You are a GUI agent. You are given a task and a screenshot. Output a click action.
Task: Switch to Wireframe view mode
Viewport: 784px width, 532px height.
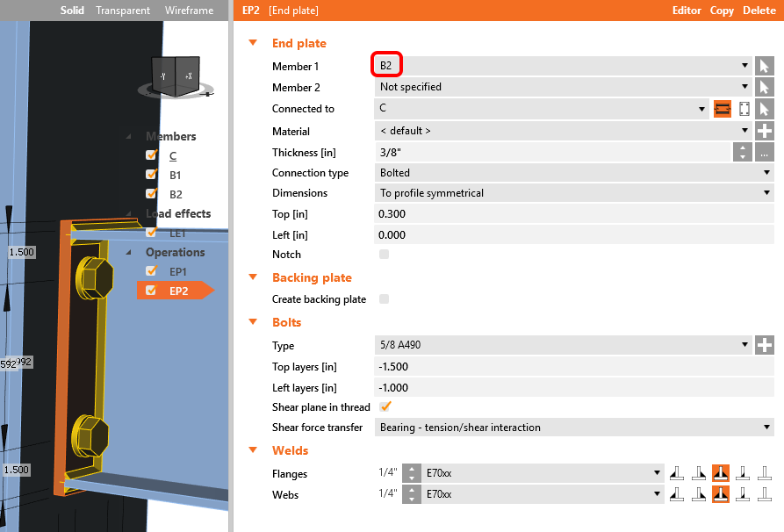(189, 11)
